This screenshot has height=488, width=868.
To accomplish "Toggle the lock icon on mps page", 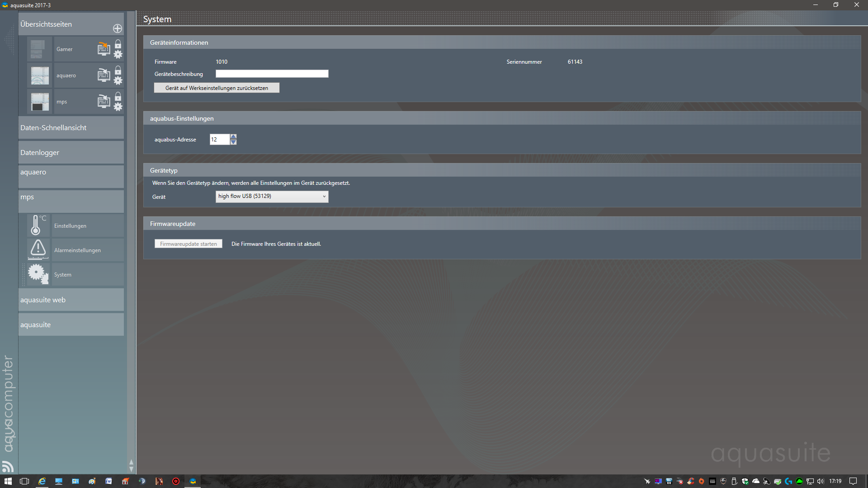I will [118, 96].
